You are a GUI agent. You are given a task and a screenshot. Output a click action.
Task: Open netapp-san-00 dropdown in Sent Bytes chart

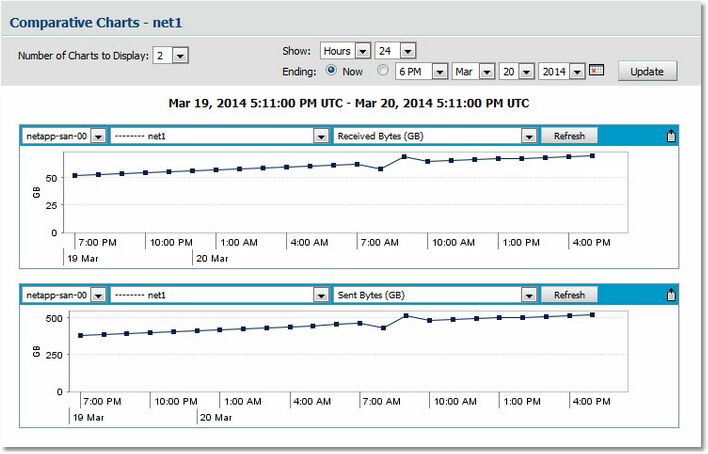pyautogui.click(x=64, y=295)
